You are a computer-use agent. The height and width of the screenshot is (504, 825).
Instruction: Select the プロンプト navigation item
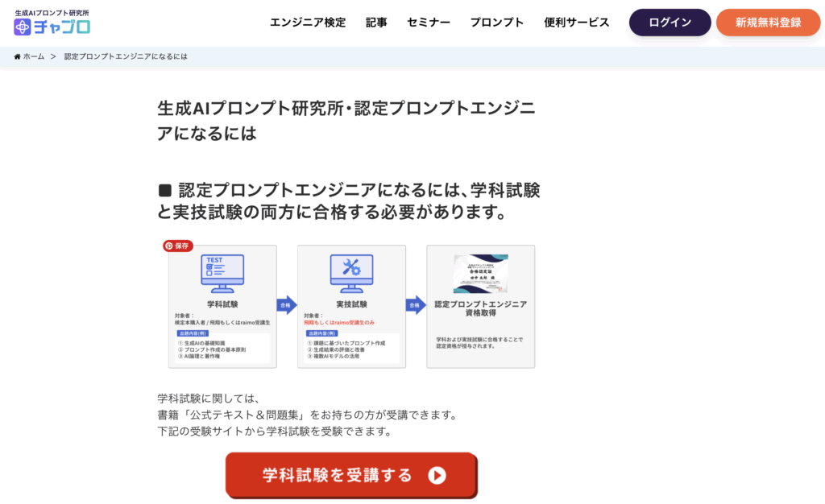(x=496, y=23)
